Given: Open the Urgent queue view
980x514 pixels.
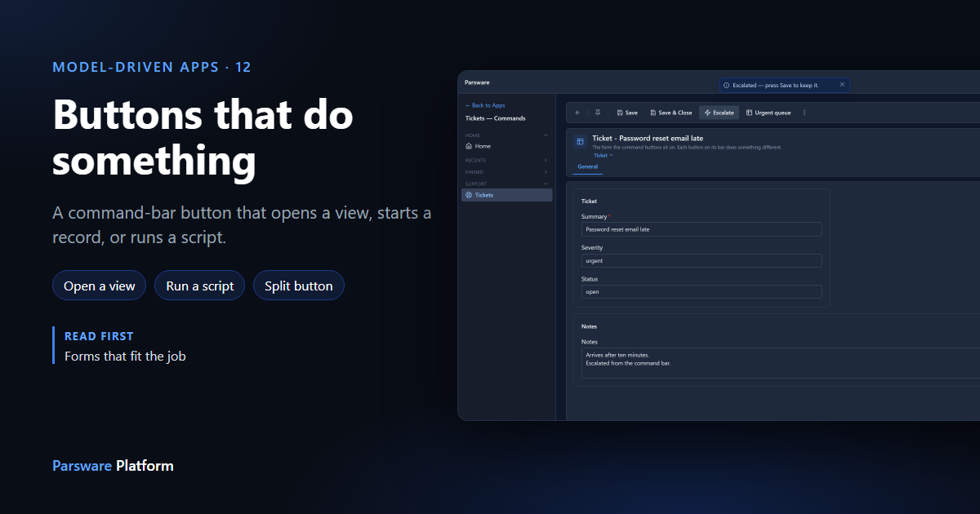Looking at the screenshot, I should 768,113.
